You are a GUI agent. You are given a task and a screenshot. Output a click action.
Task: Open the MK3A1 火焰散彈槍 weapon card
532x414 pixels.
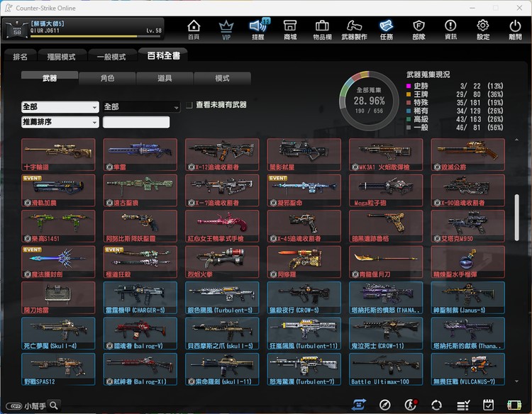pyautogui.click(x=386, y=155)
